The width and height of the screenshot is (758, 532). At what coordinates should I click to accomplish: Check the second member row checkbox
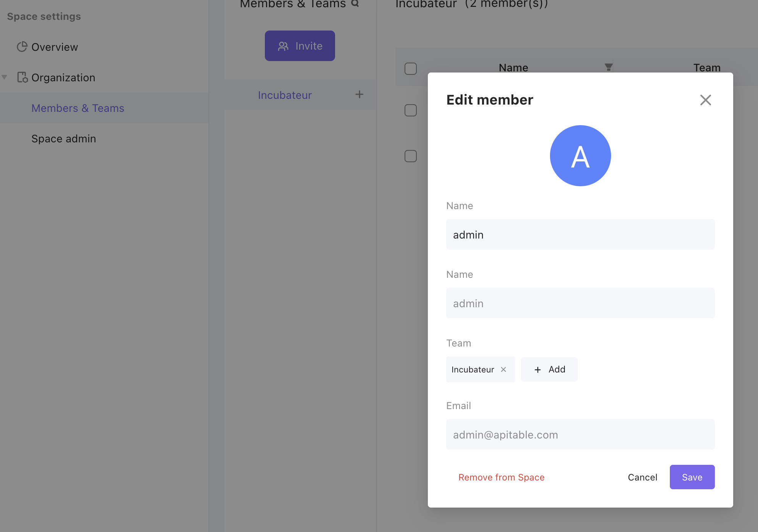click(x=411, y=156)
